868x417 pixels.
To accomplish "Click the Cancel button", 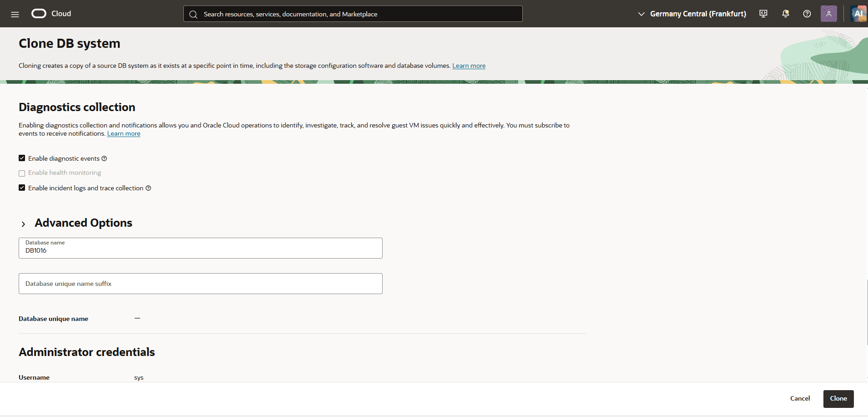I will 800,398.
